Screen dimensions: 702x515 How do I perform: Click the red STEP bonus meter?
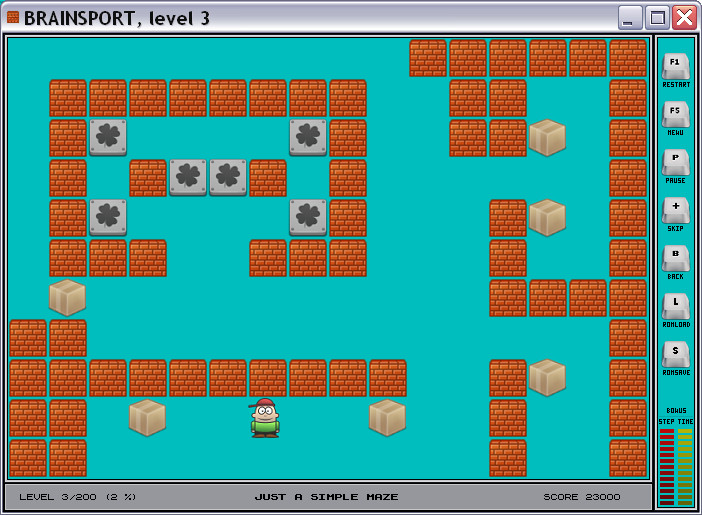pyautogui.click(x=667, y=467)
